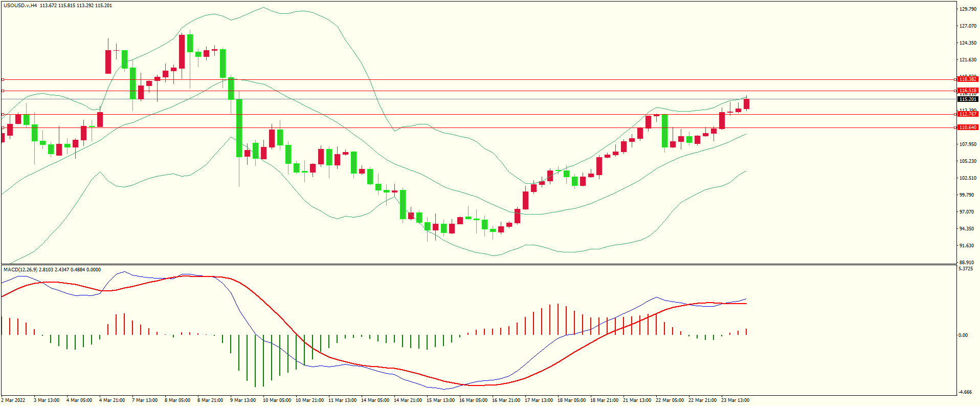Screen dimensions: 980x406
Task: Click the 88.910 price axis value
Action: [x=967, y=263]
